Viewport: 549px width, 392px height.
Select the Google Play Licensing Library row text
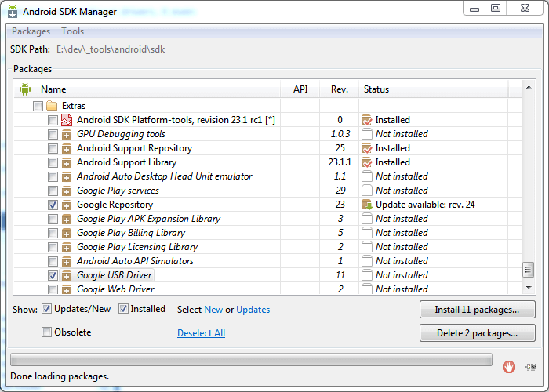[x=137, y=247]
